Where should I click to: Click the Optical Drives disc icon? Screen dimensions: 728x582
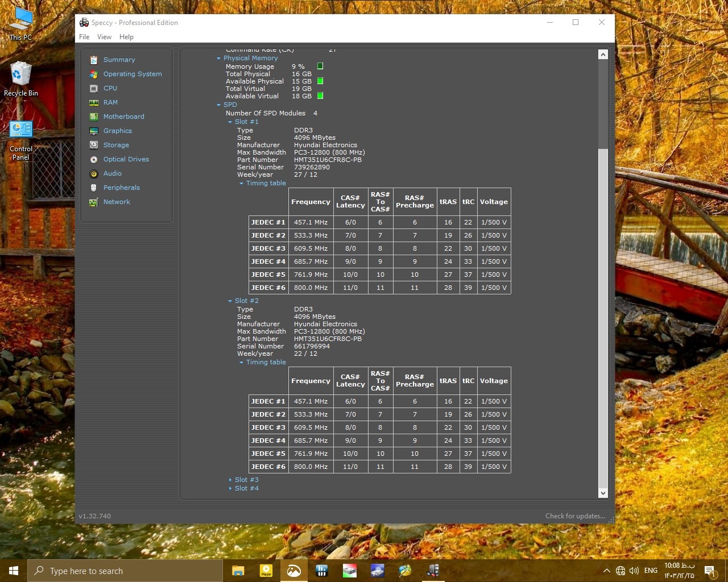(x=94, y=159)
